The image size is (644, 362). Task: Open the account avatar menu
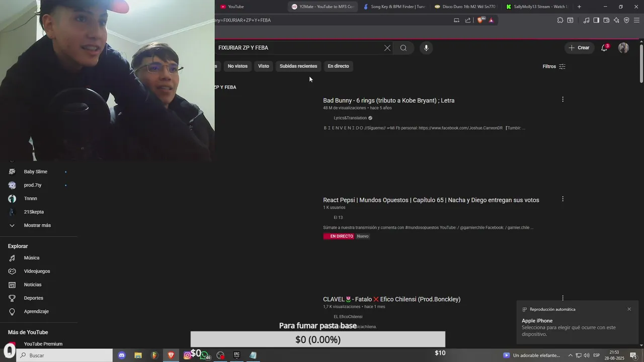click(623, 48)
